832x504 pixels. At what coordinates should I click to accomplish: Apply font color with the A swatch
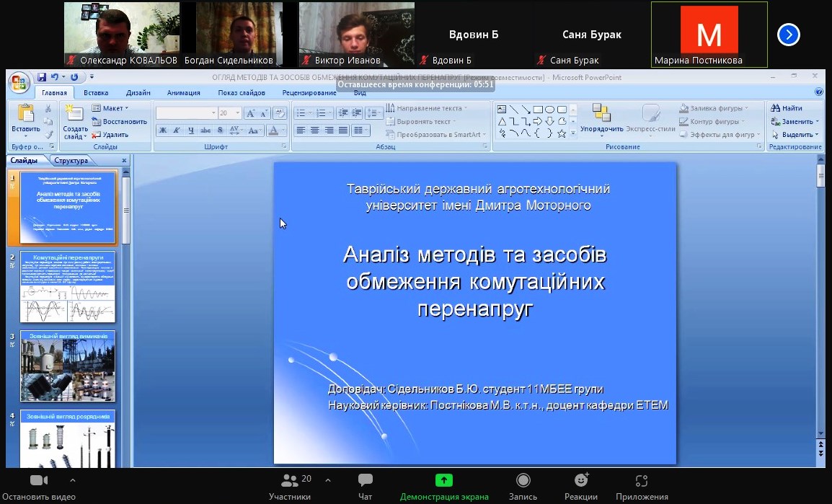273,130
